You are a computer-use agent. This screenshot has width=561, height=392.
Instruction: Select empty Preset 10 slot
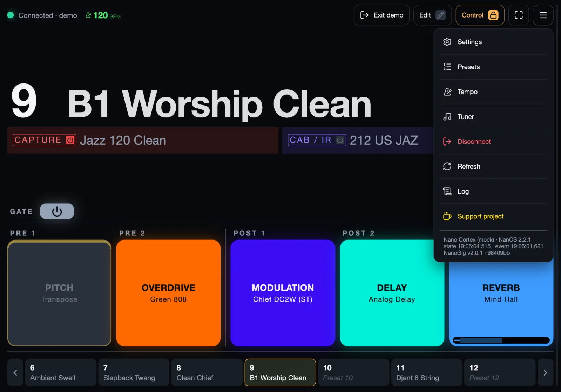353,372
